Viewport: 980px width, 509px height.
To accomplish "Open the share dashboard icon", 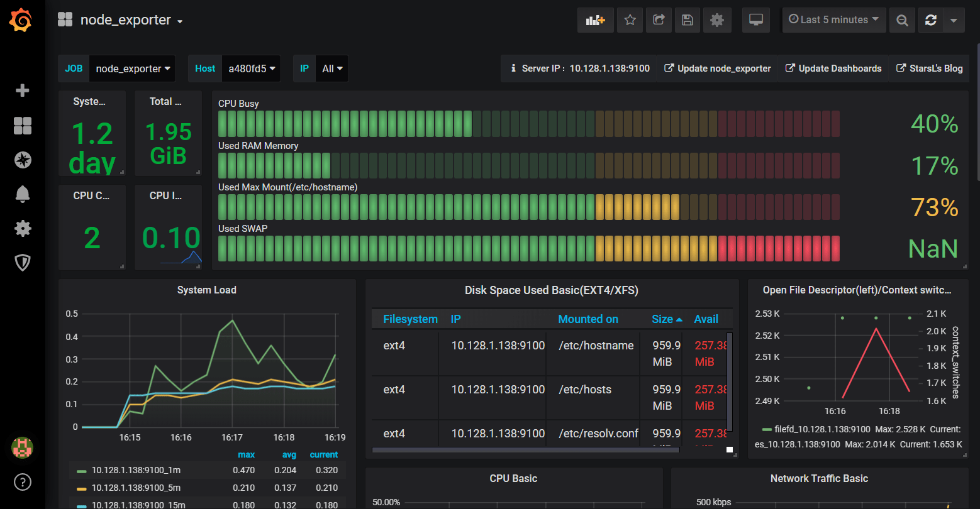I will coord(659,19).
